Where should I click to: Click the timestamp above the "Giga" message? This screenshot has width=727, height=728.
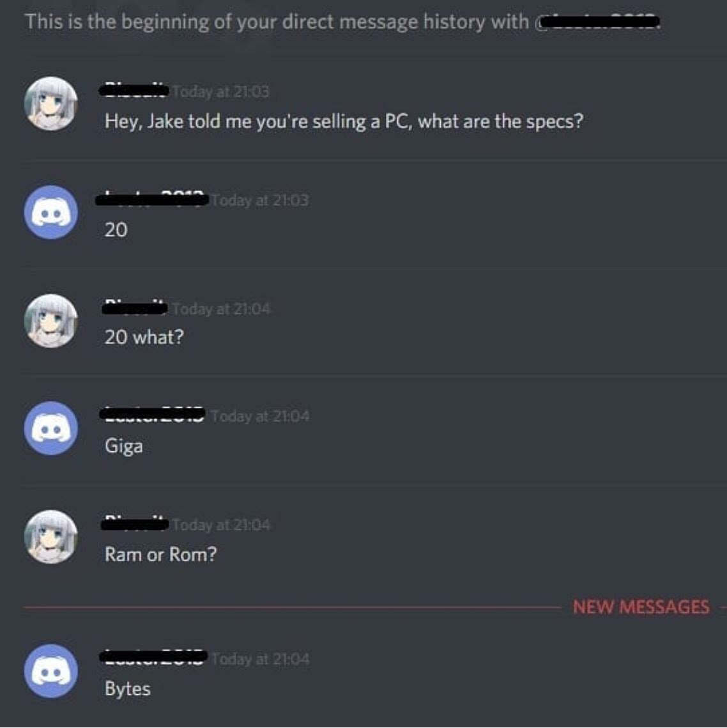coord(260,416)
